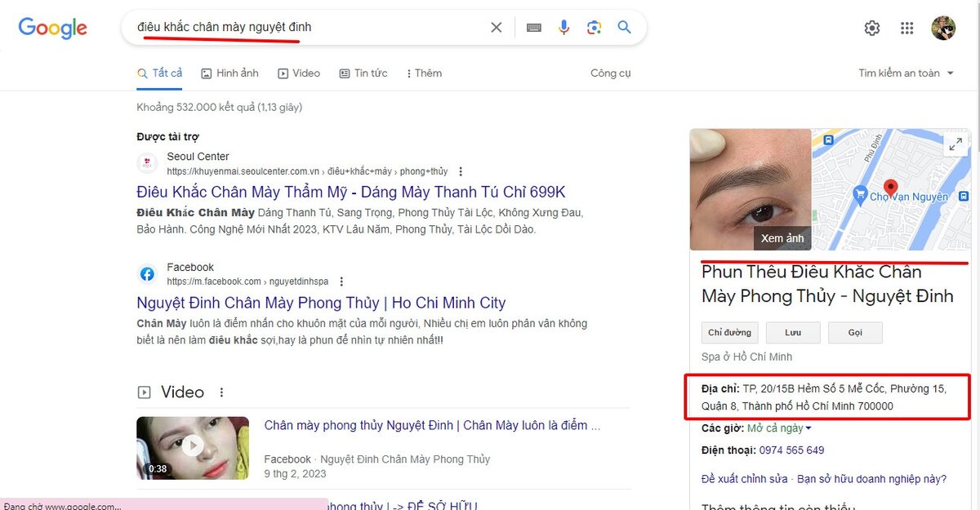Screen dimensions: 980x510
Task: Open the Google apps grid
Action: tap(906, 28)
